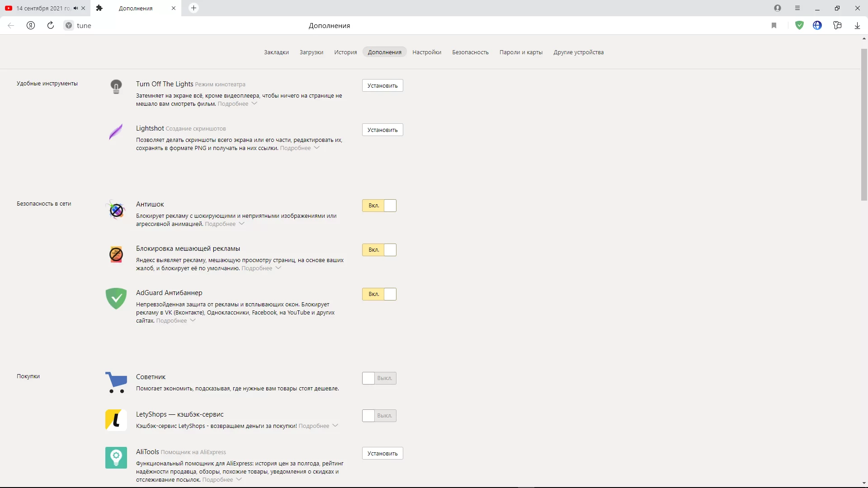
Task: Open a new tab with the plus button
Action: click(x=193, y=8)
